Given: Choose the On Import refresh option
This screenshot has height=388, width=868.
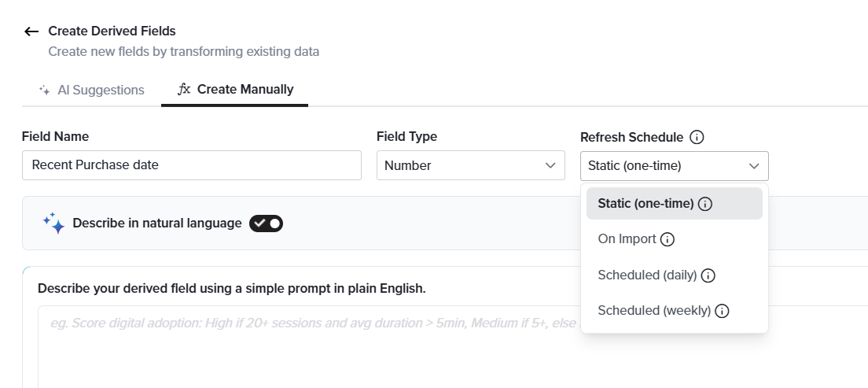Looking at the screenshot, I should click(675, 239).
